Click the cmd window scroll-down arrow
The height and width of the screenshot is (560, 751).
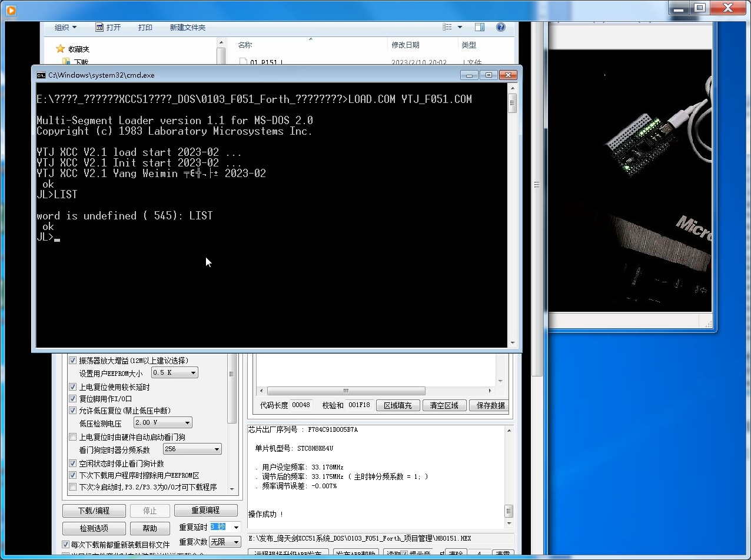(x=513, y=343)
